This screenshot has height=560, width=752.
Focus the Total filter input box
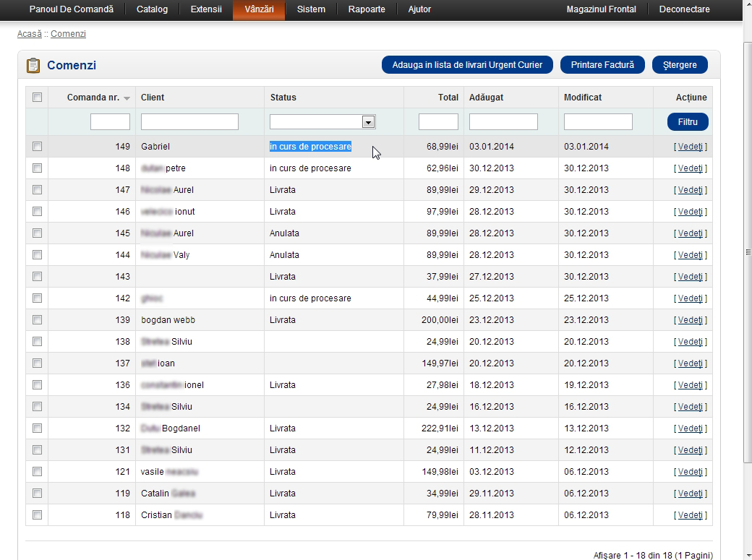click(438, 122)
